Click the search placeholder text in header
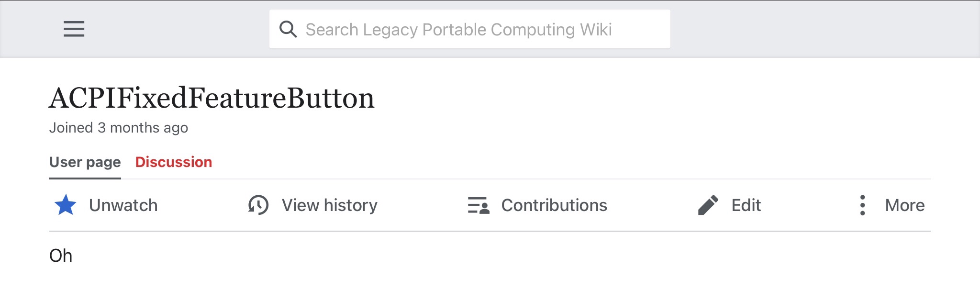The image size is (980, 290). tap(458, 29)
